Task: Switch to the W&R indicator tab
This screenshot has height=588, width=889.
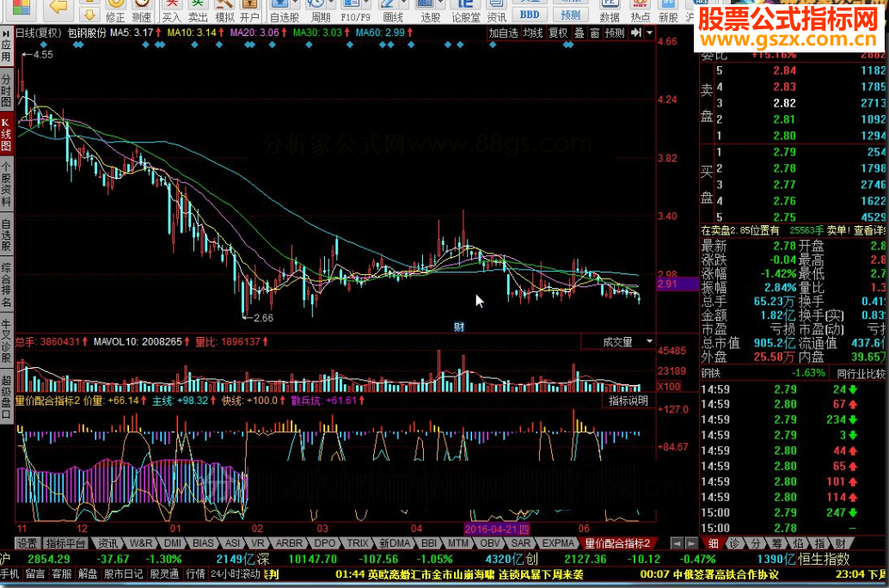Action: pos(141,543)
